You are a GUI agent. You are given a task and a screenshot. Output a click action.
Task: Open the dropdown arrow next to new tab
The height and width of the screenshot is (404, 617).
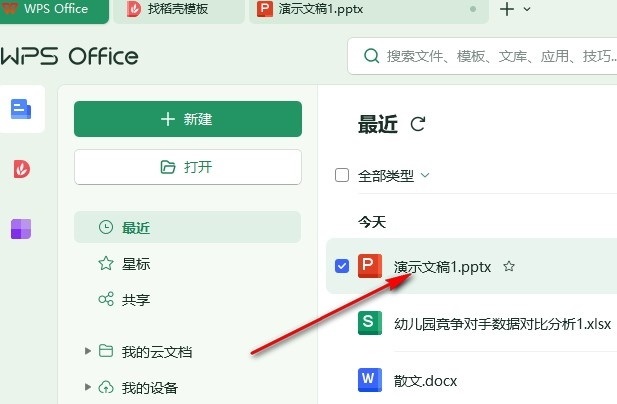pyautogui.click(x=527, y=9)
